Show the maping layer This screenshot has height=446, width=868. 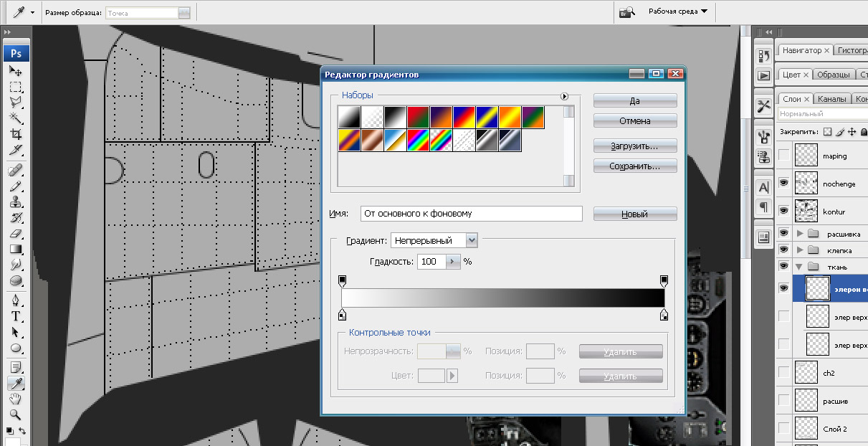point(783,156)
